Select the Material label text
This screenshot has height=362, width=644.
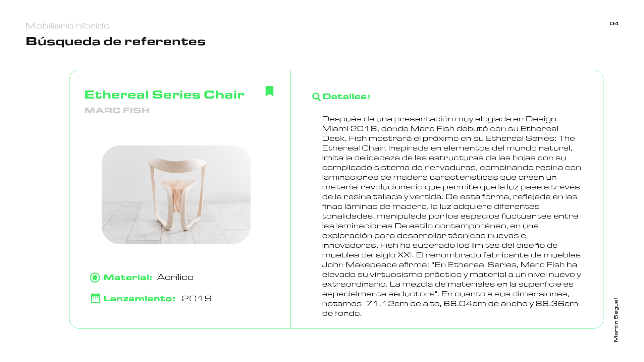coord(128,278)
